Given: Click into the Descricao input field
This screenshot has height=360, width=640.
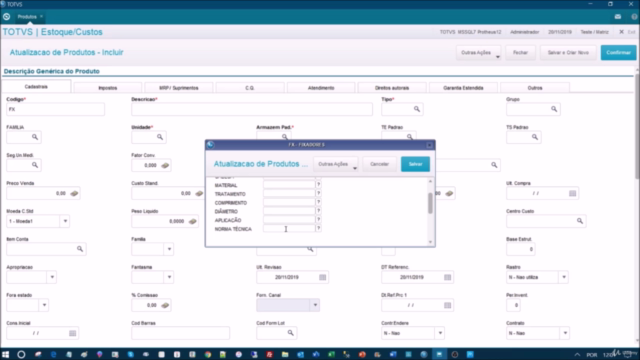Looking at the screenshot, I should [252, 109].
